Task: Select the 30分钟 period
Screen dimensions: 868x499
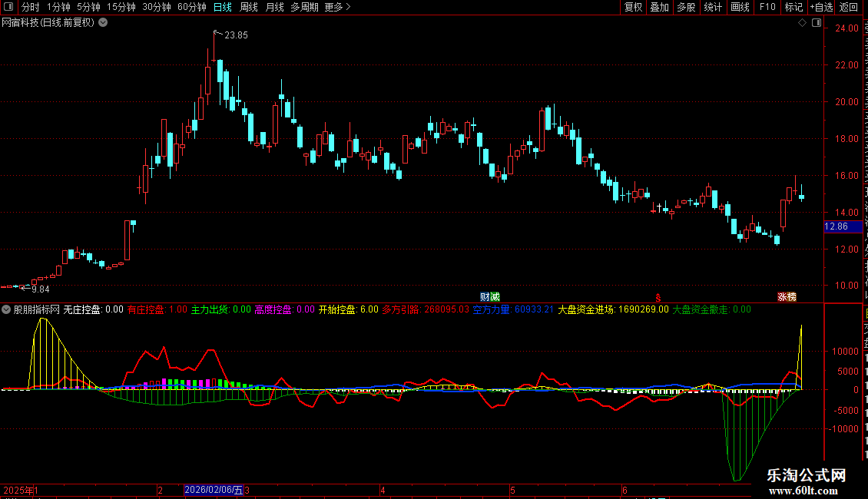Action: (157, 7)
